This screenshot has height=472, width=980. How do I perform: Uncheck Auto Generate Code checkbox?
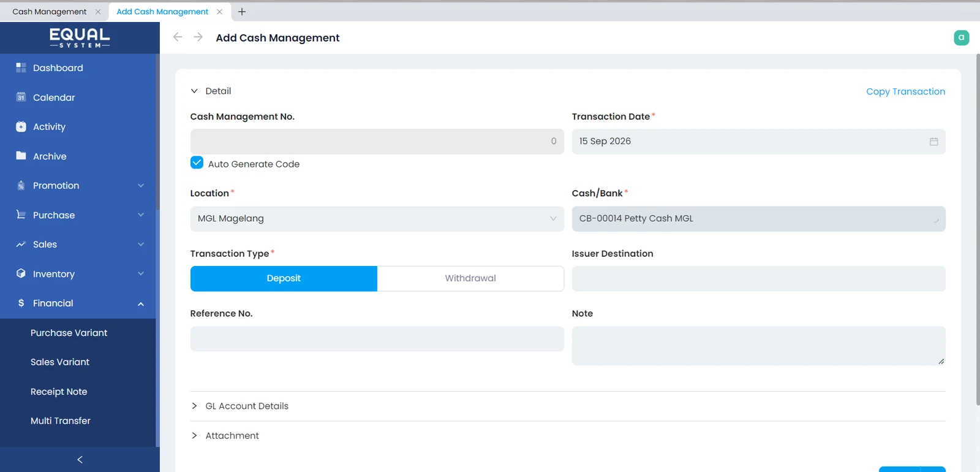(197, 163)
